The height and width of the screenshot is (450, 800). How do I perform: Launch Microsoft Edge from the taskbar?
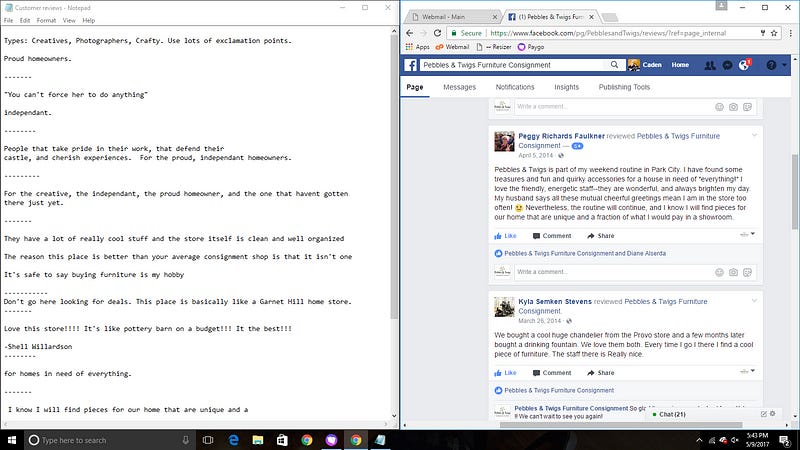(233, 440)
